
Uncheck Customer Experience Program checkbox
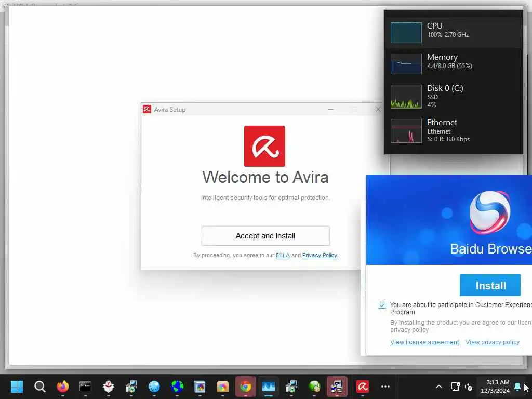coord(382,305)
